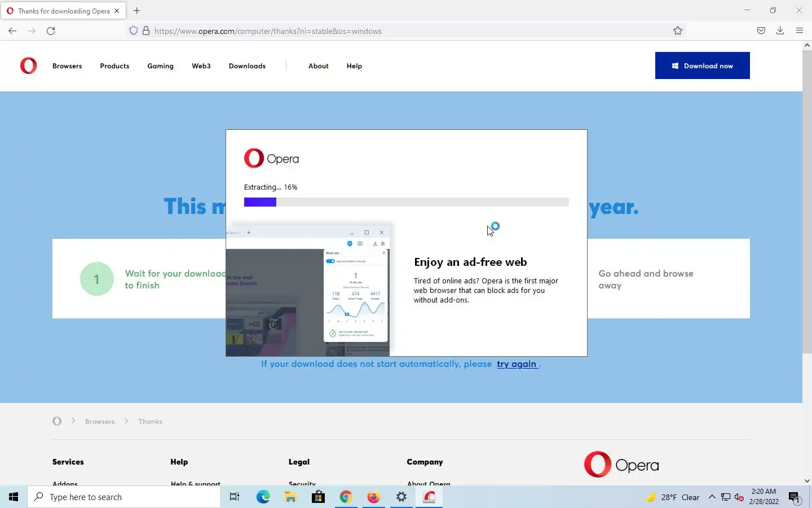Click the Opera logo in site header
The height and width of the screenshot is (508, 812).
tap(29, 66)
